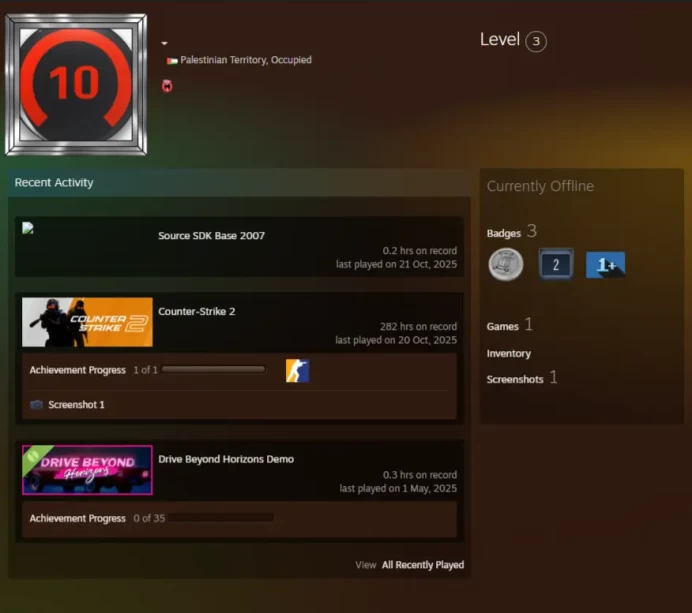Open Counter-Strike 2 title link
The width and height of the screenshot is (692, 613).
point(196,312)
